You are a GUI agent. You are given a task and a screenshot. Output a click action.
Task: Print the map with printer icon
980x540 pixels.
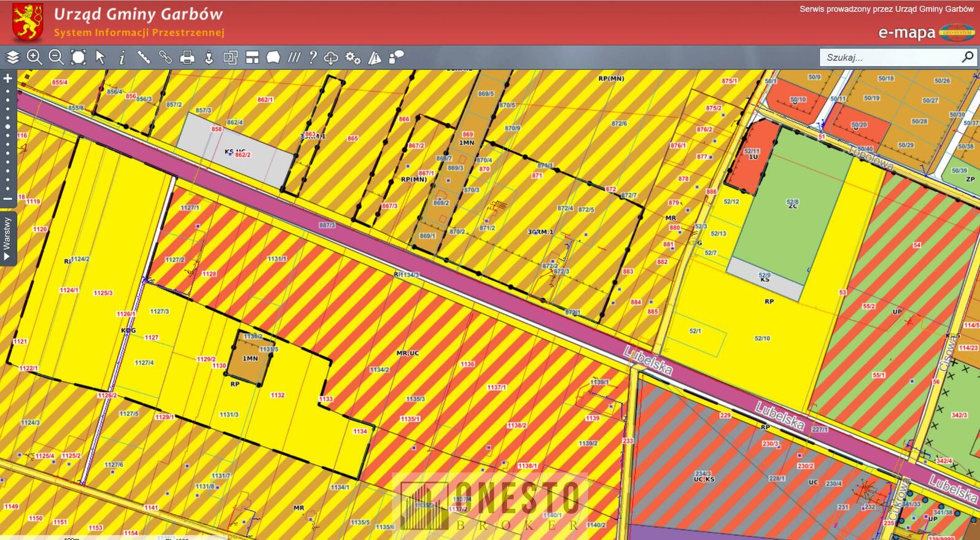click(x=187, y=58)
